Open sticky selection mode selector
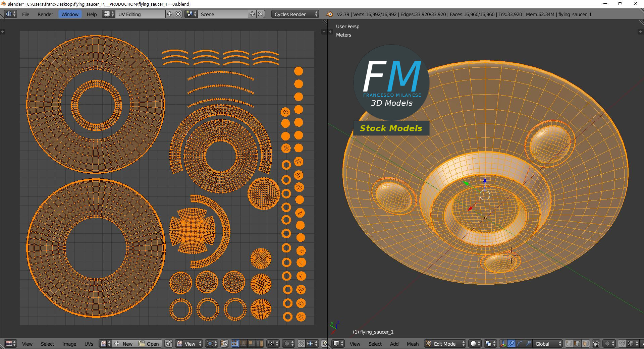Screen dimensions: 644x349 point(273,344)
